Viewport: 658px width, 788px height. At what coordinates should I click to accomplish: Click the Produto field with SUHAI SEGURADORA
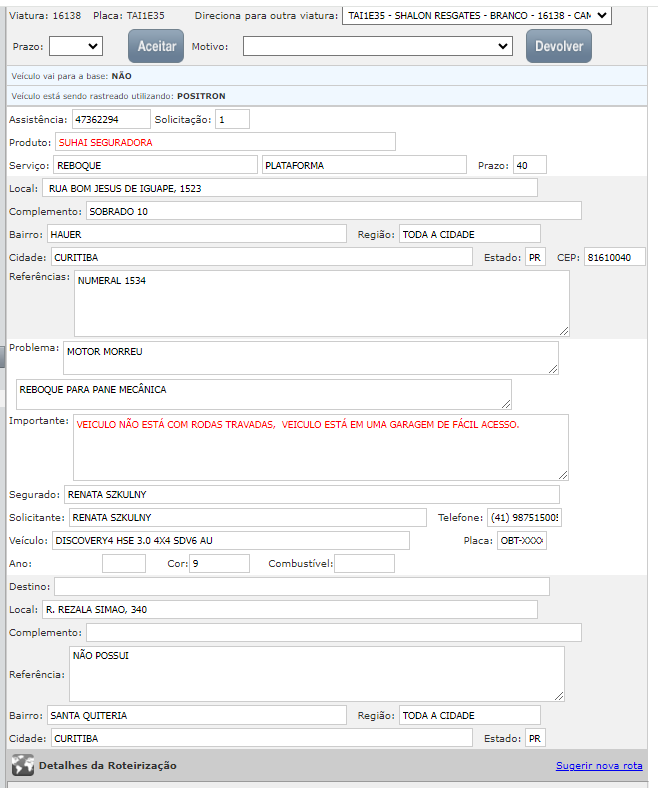coord(225,142)
